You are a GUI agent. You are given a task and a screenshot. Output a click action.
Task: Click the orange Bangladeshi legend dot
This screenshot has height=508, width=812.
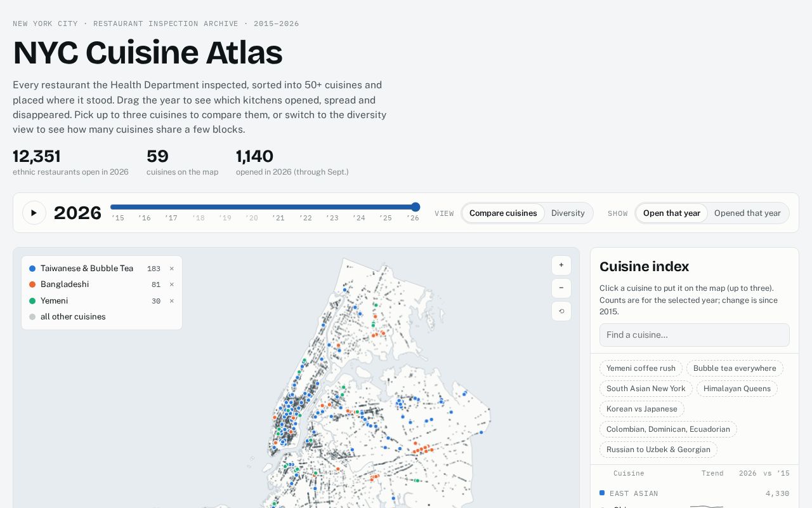[x=32, y=284]
